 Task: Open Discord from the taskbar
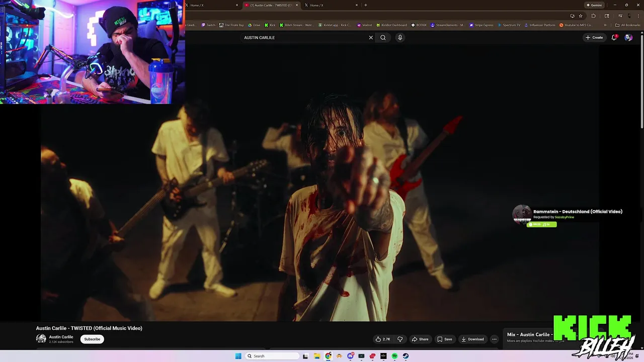pos(350,356)
